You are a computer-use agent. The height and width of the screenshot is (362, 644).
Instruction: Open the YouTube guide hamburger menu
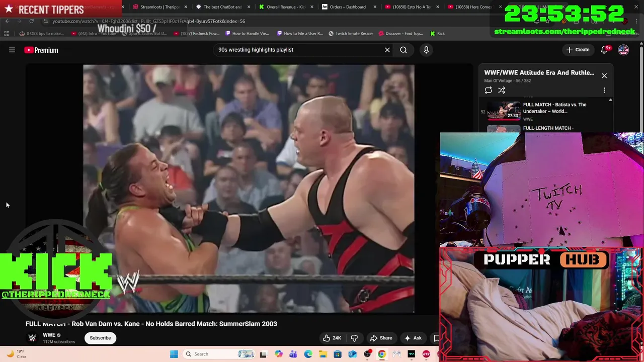click(x=12, y=50)
